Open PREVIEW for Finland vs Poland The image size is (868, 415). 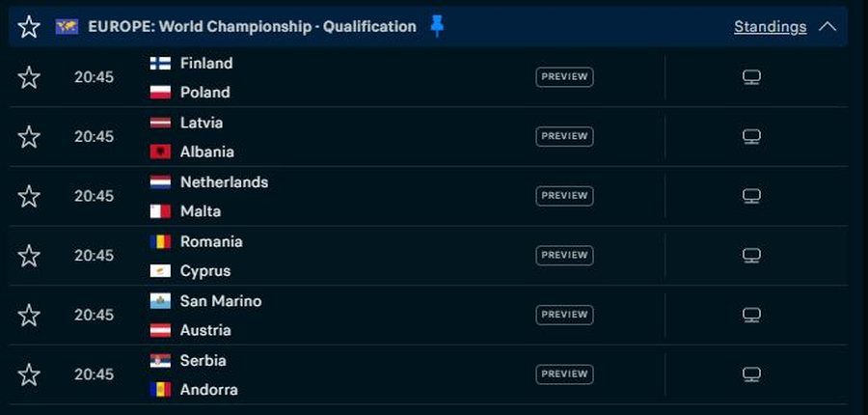(564, 77)
